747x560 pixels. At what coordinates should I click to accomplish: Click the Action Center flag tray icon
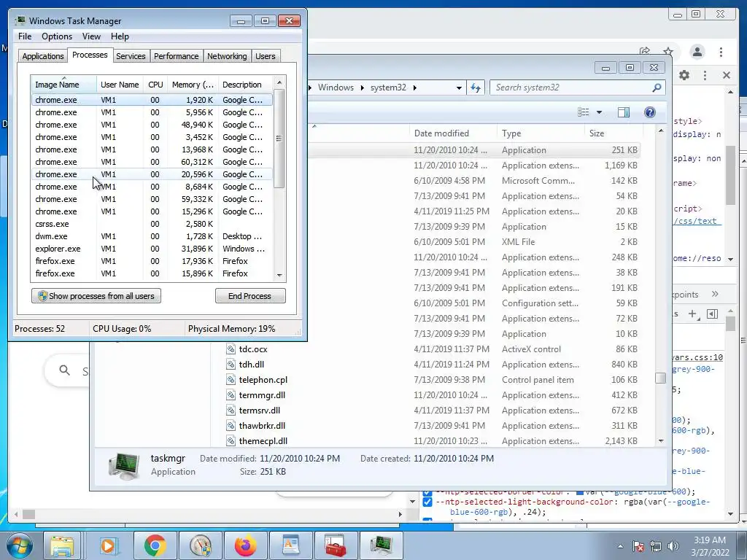(x=638, y=546)
